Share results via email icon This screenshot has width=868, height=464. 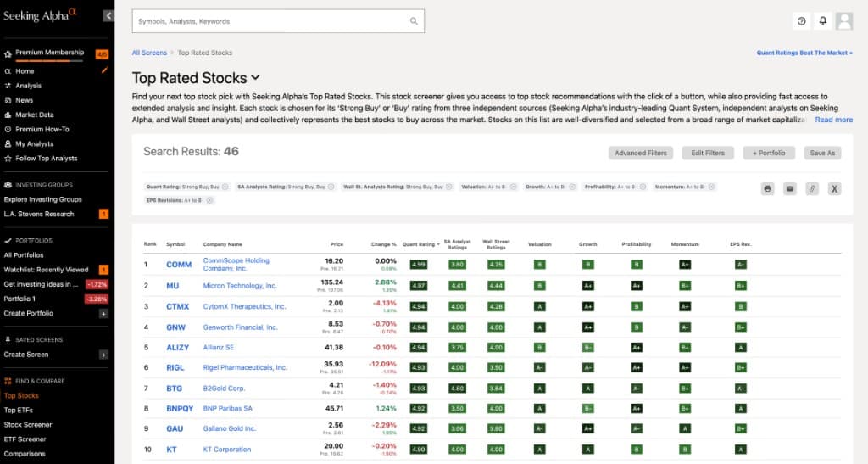tap(790, 189)
